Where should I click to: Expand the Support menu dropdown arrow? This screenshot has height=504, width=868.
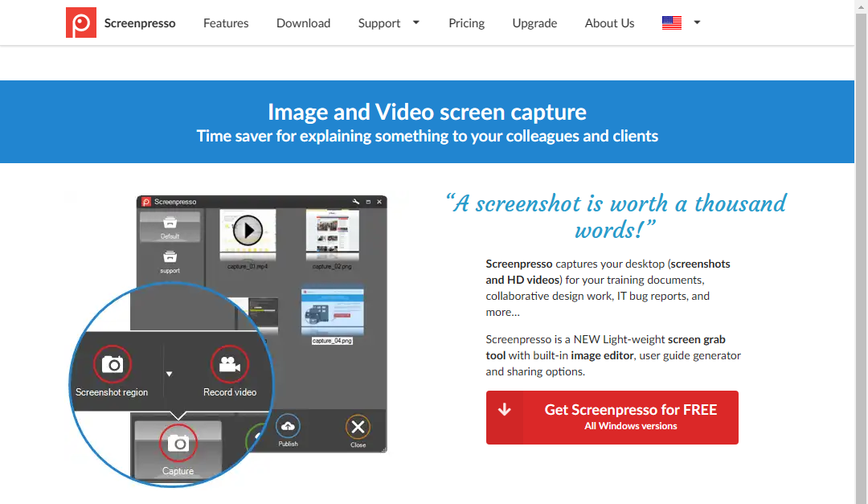(x=416, y=23)
